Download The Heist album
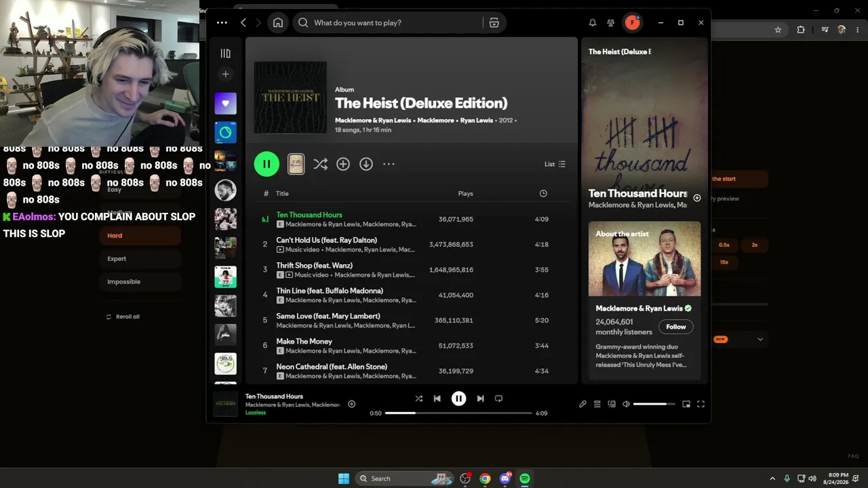The height and width of the screenshot is (488, 868). pos(366,164)
